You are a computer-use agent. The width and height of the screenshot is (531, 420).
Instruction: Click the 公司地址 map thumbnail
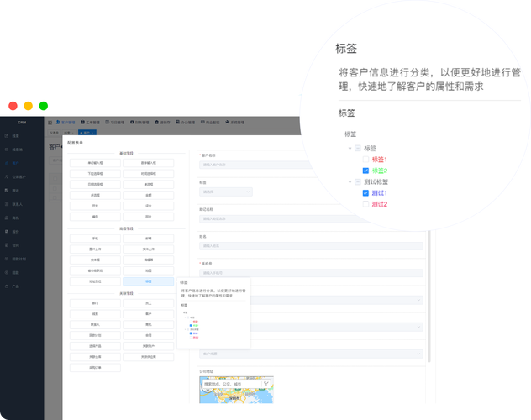236,390
